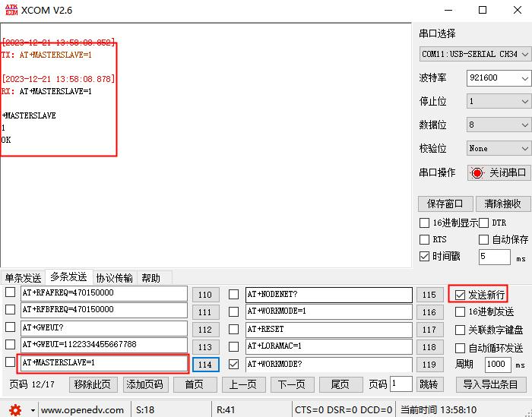Check the box beside AT+RFBFREQ=470150000
532x417 pixels.
10,310
